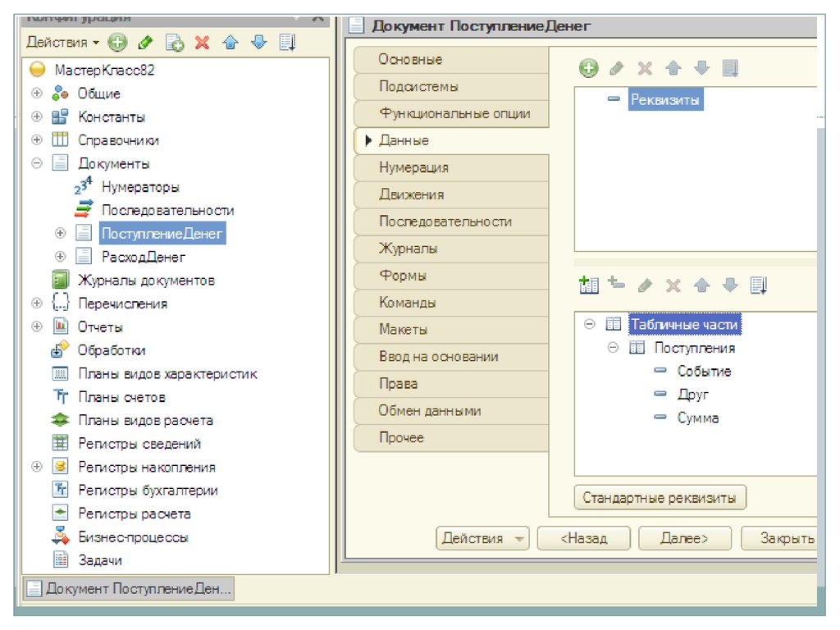840x630 pixels.
Task: Add a new tabular section icon
Action: pos(589,285)
